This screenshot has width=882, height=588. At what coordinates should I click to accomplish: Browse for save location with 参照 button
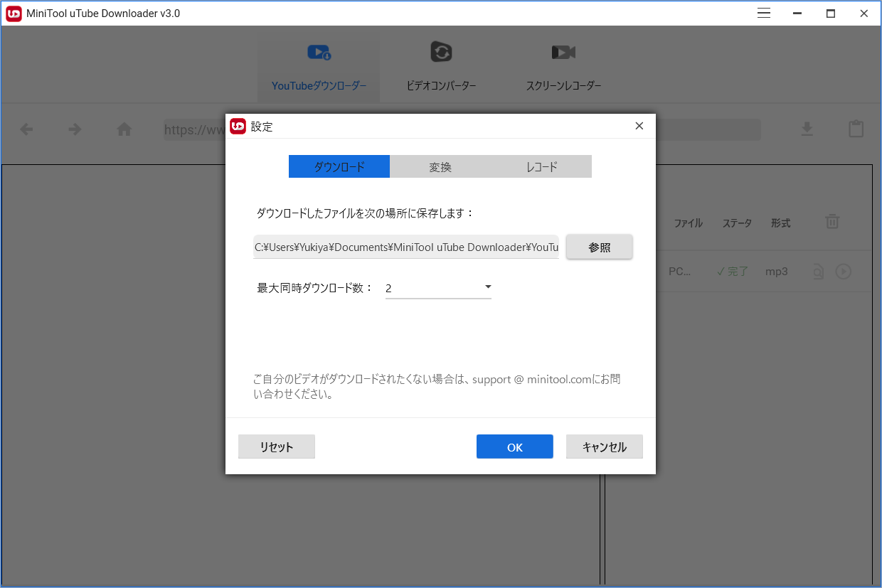point(599,246)
